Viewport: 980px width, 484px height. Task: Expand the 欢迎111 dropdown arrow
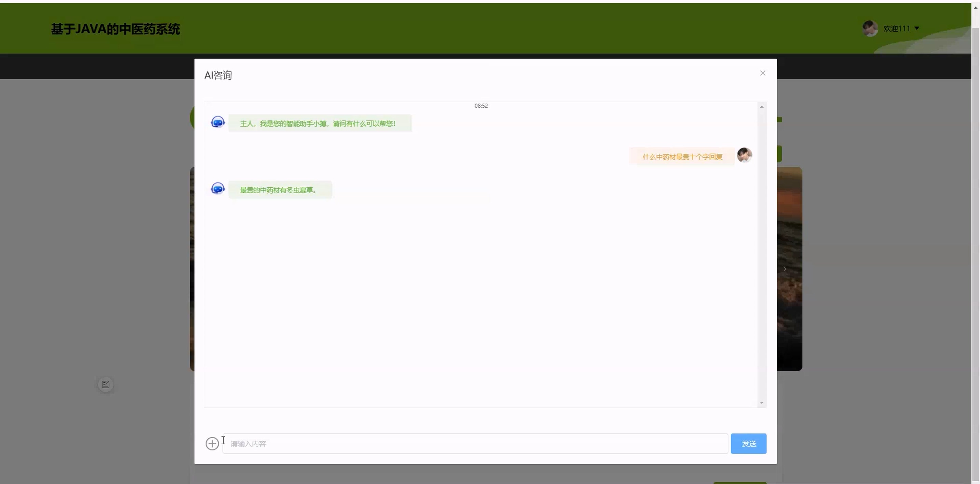[916, 28]
